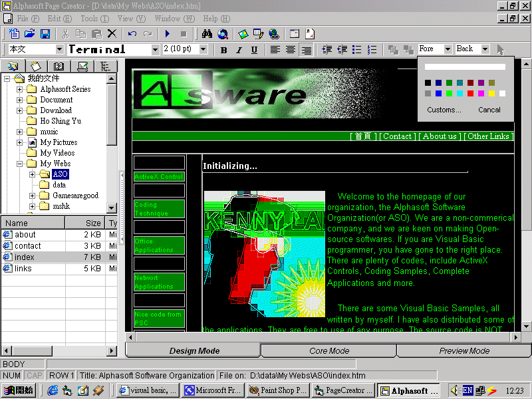Open the font size 2 (10 pt) dropdown
Screen dimensions: 532x399
pos(203,50)
